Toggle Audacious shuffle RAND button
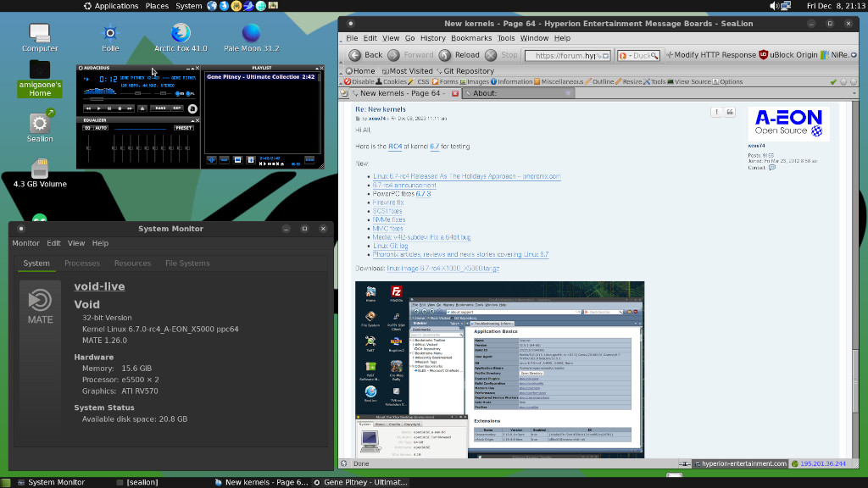The height and width of the screenshot is (488, 868). [x=160, y=108]
